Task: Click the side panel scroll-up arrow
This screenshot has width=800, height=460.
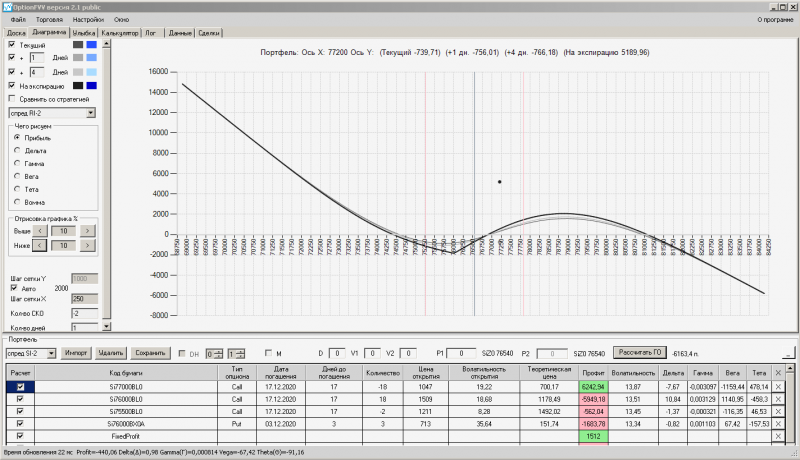Action: 107,44
